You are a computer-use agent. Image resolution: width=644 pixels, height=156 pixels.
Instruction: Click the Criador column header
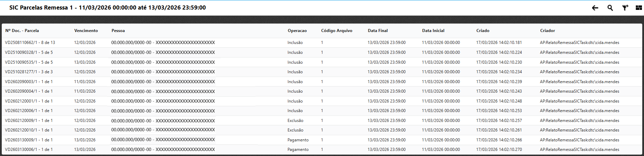547,31
